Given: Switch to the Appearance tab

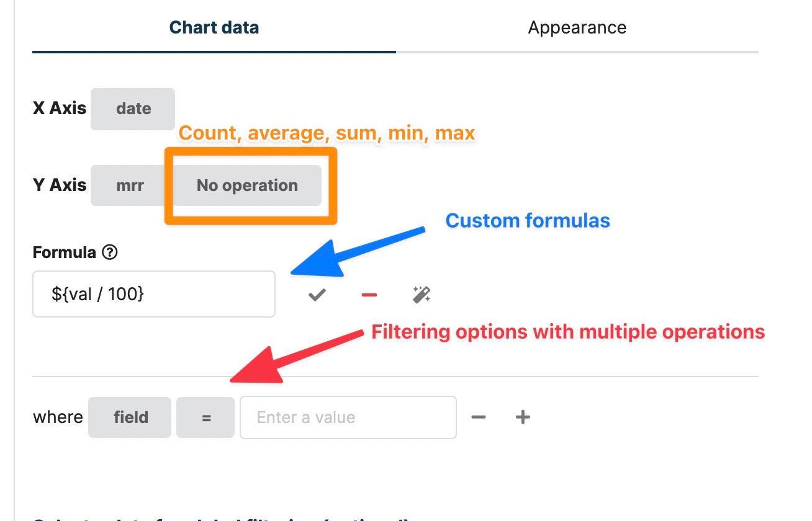Looking at the screenshot, I should [x=577, y=27].
